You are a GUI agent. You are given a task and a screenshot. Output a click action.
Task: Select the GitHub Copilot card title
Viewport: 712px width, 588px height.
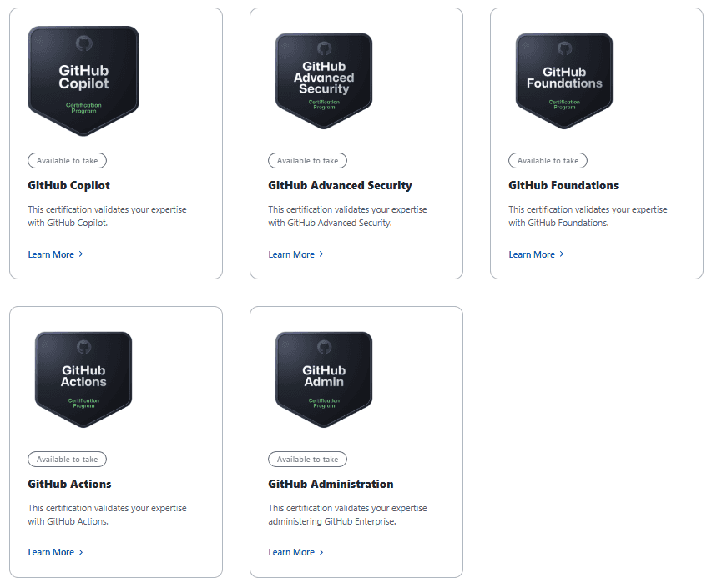click(69, 185)
